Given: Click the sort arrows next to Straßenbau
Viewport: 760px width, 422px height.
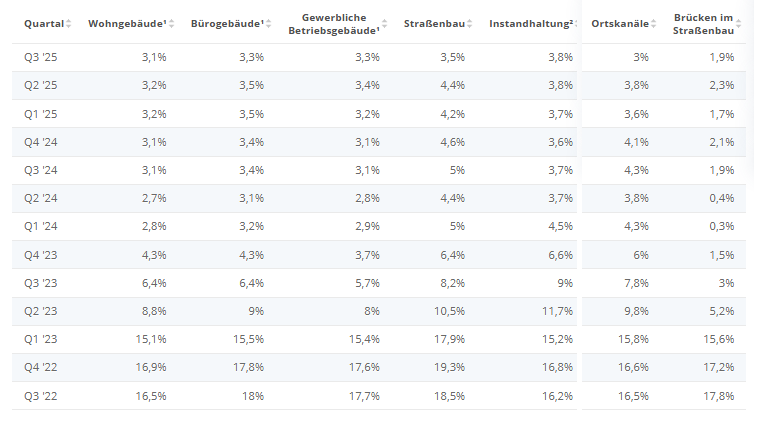Looking at the screenshot, I should (470, 23).
